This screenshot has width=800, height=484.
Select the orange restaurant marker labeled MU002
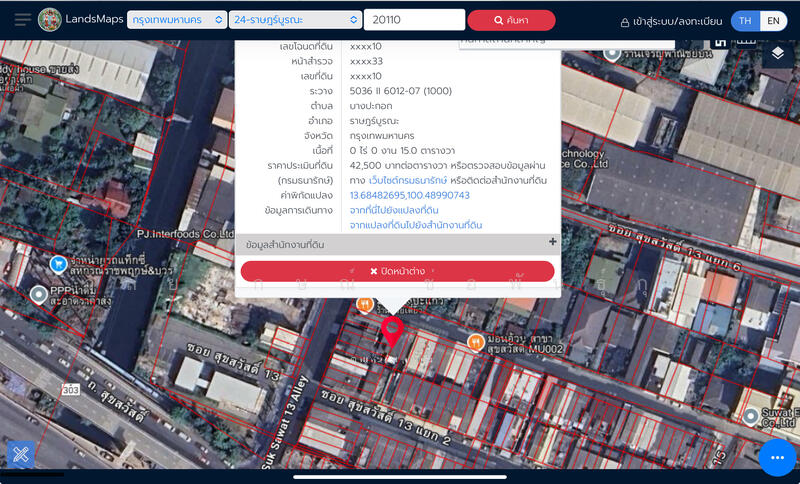tap(476, 342)
